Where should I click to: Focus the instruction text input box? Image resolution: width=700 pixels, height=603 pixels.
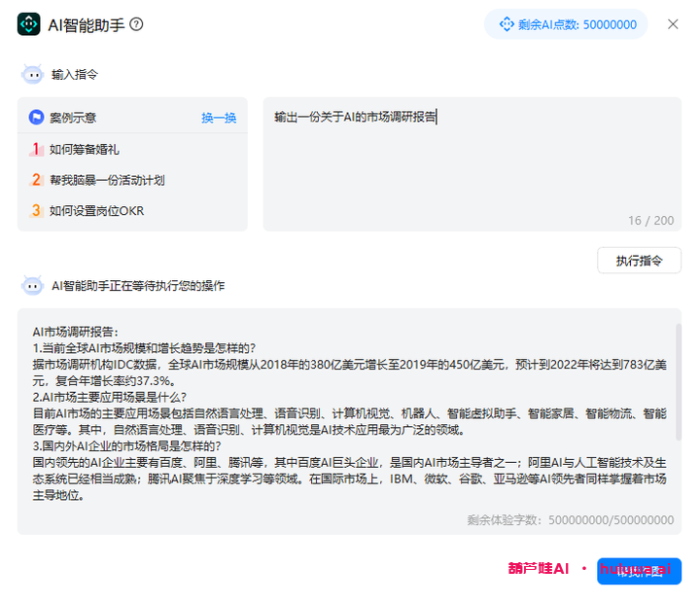472,165
